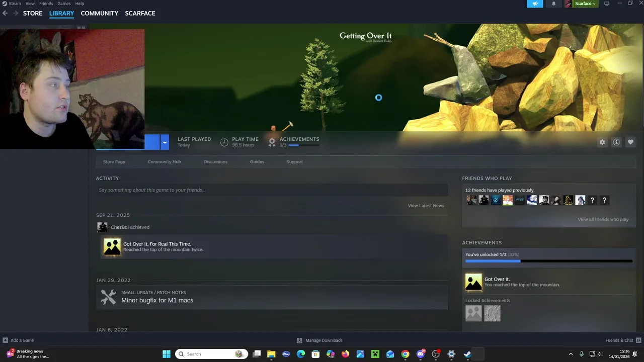Screen dimensions: 644x362
Task: Open the Guides link
Action: [x=257, y=161]
